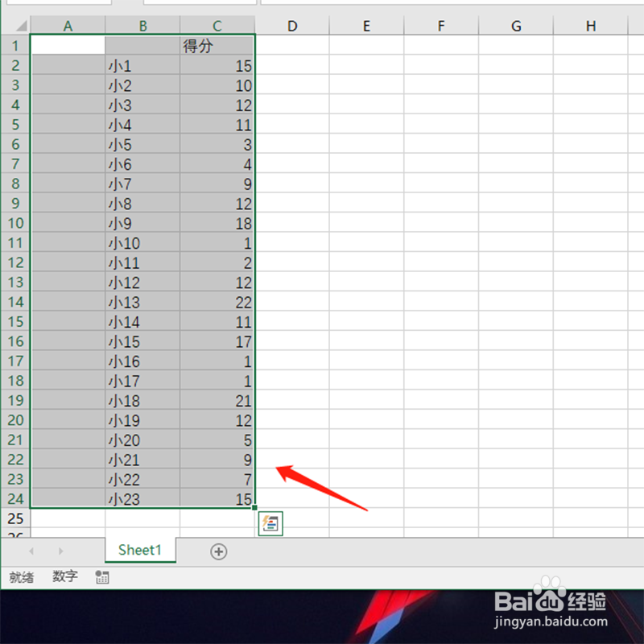
Task: Select column G header
Action: (516, 26)
